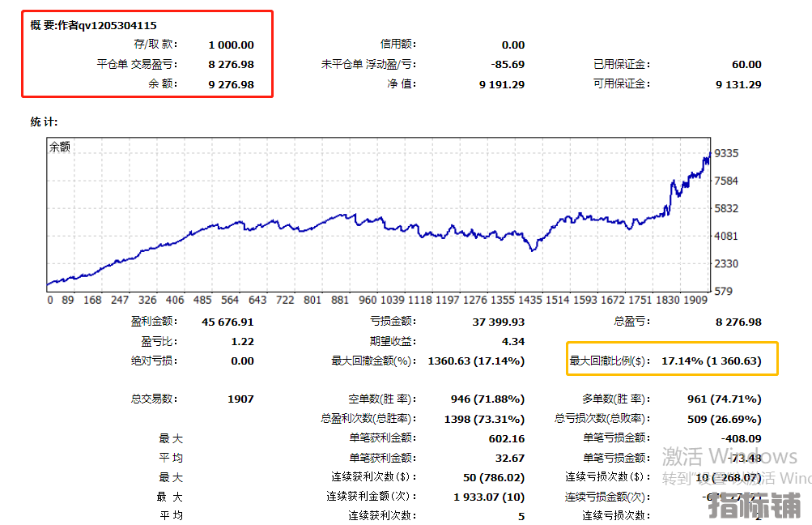Click the 空单数(胜 率) label
Image resolution: width=812 pixels, height=525 pixels.
382,399
